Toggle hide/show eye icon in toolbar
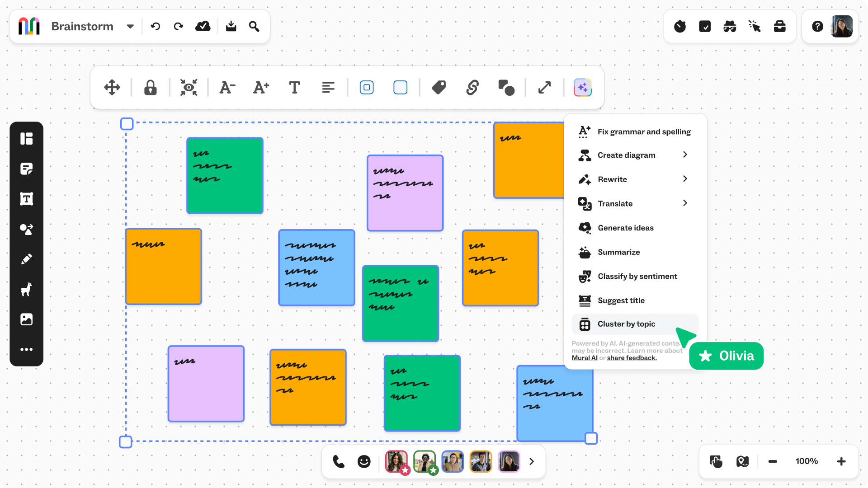 189,88
